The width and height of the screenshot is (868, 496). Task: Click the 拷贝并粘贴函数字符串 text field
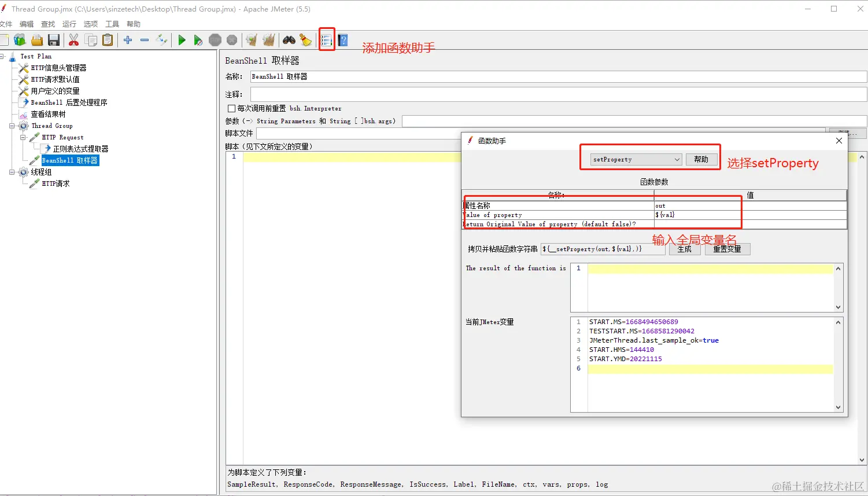603,249
